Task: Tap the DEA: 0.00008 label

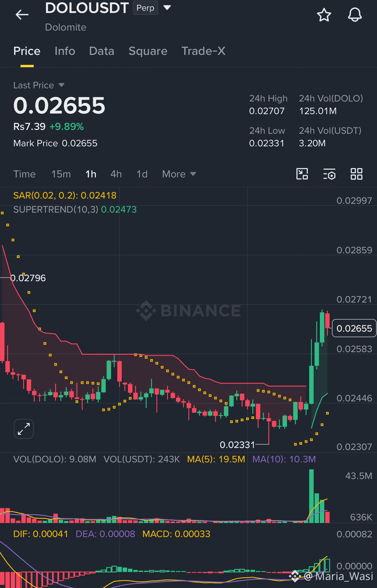Action: 105,534
